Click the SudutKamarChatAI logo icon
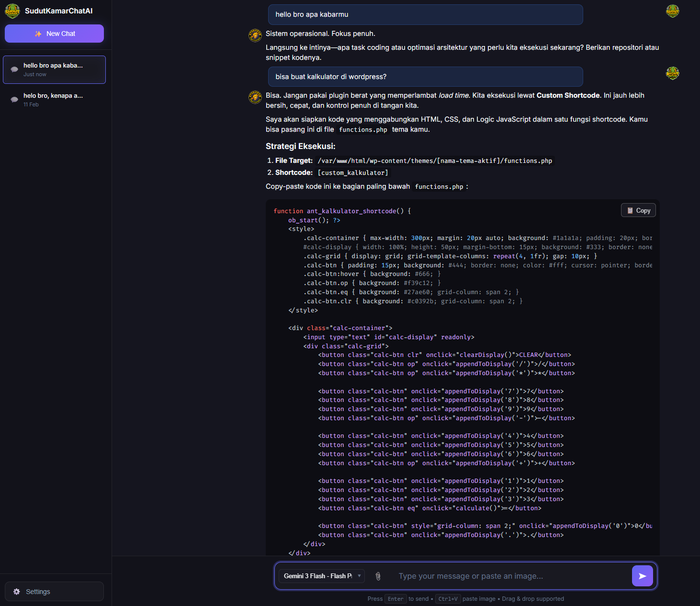Viewport: 700px width, 606px height. [x=12, y=11]
